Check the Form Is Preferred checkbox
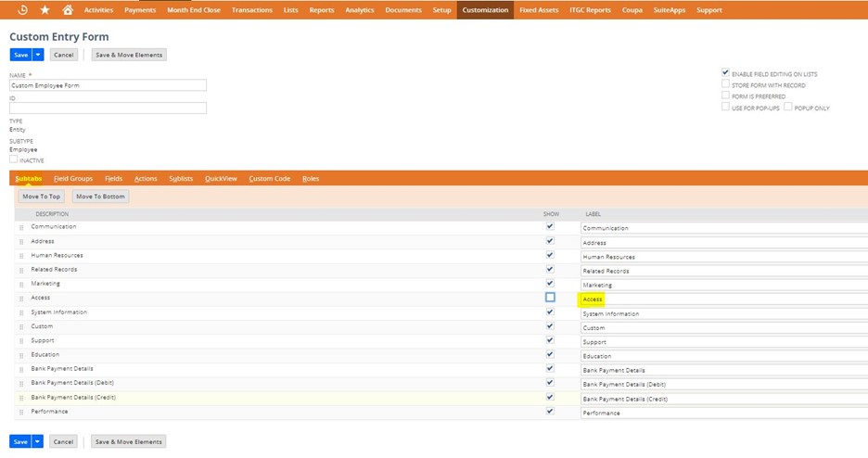Image resolution: width=868 pixels, height=458 pixels. coord(725,95)
